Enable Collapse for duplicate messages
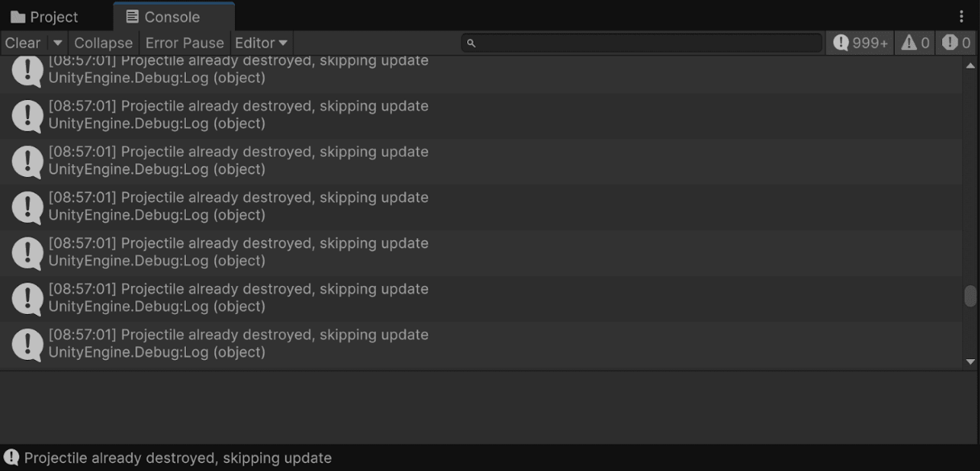Viewport: 980px width, 471px height. [103, 43]
